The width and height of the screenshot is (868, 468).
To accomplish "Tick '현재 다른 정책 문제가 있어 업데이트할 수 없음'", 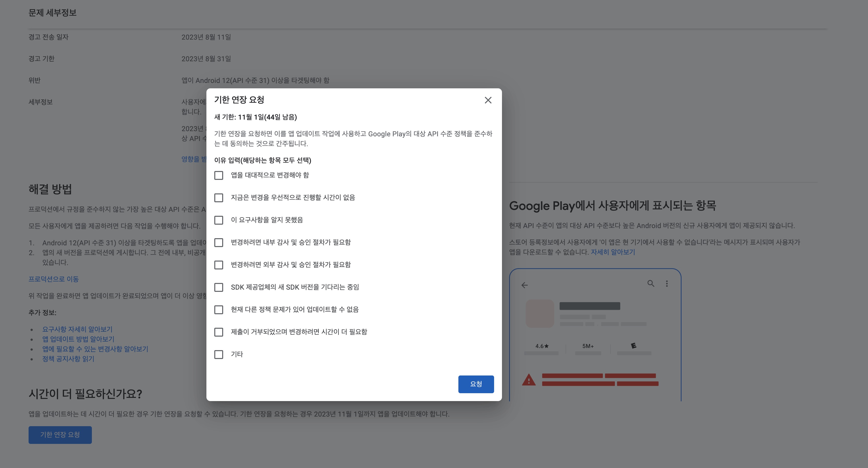I will tap(219, 310).
